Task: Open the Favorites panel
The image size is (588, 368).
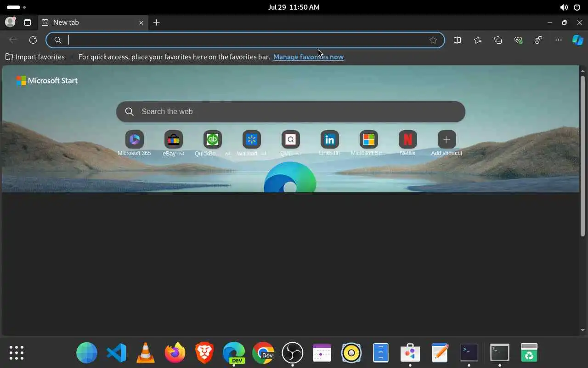Action: coord(478,40)
